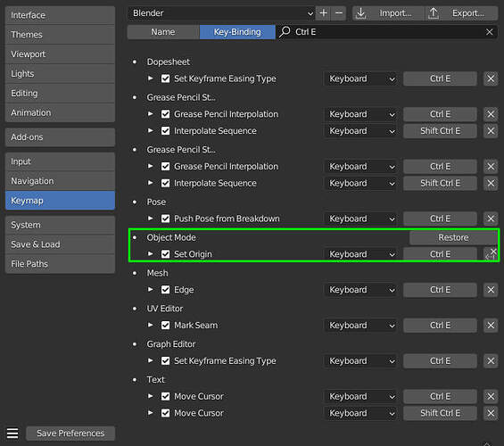Viewport: 504px width, 446px height.
Task: Remove keymap preset with the minus icon
Action: pos(338,13)
